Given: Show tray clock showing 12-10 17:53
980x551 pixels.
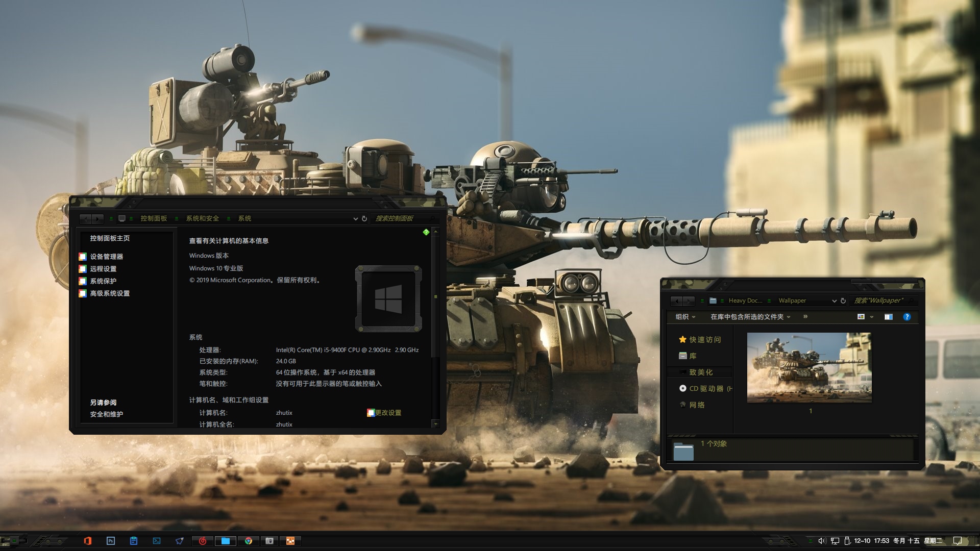Looking at the screenshot, I should (871, 541).
